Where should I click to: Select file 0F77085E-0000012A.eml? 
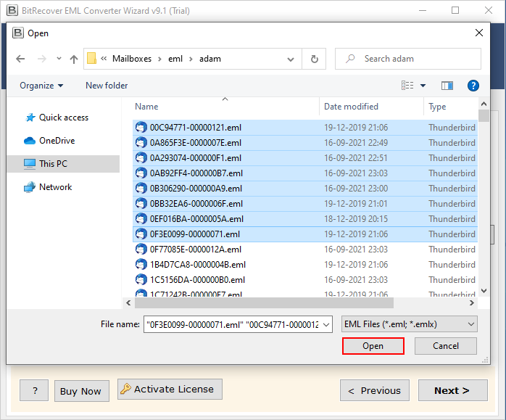click(305, 250)
